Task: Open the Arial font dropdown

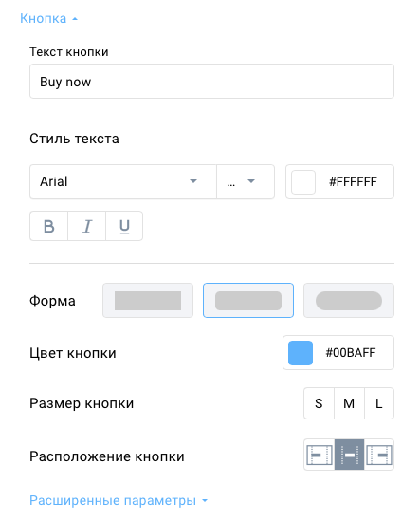Action: click(x=123, y=182)
